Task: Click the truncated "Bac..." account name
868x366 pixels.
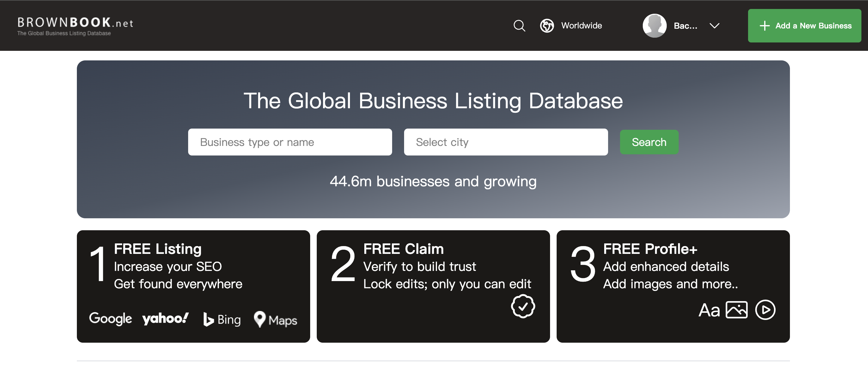Action: tap(685, 26)
